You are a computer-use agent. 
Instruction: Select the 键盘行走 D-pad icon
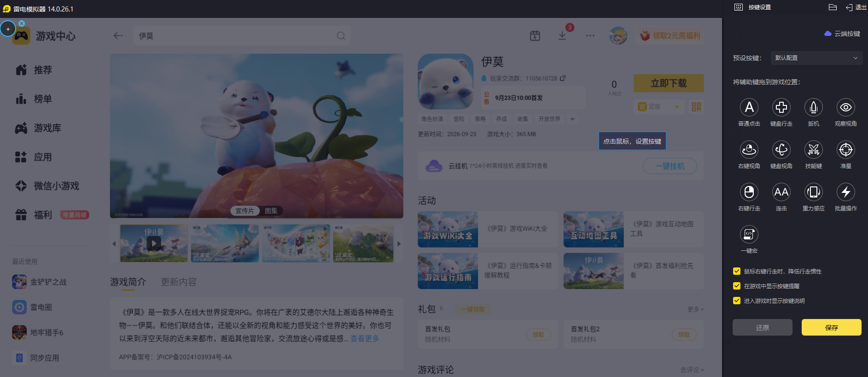781,107
